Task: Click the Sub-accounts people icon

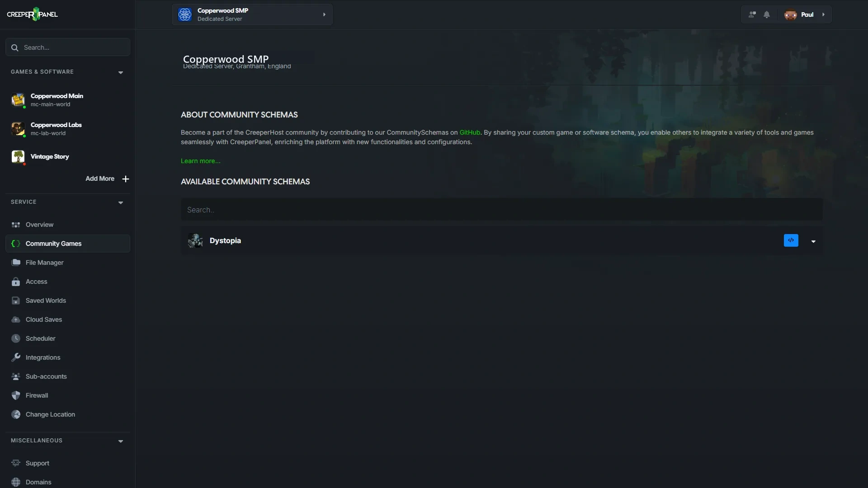Action: [x=16, y=376]
